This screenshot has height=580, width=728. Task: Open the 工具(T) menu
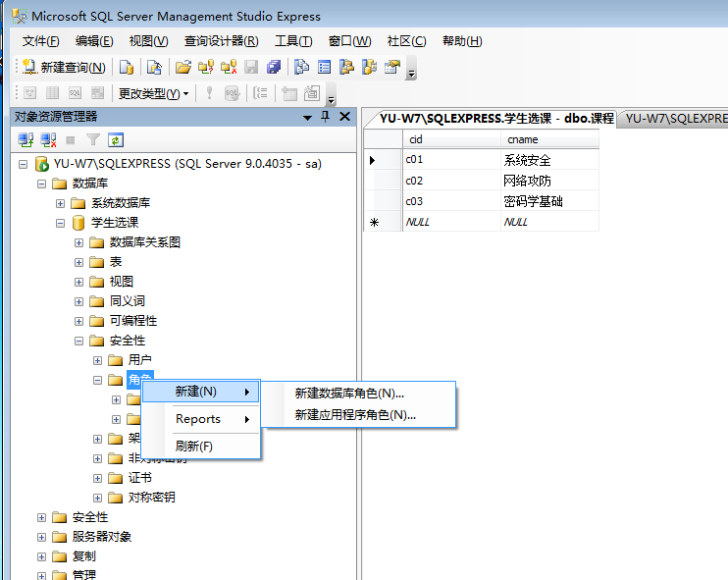pos(293,41)
